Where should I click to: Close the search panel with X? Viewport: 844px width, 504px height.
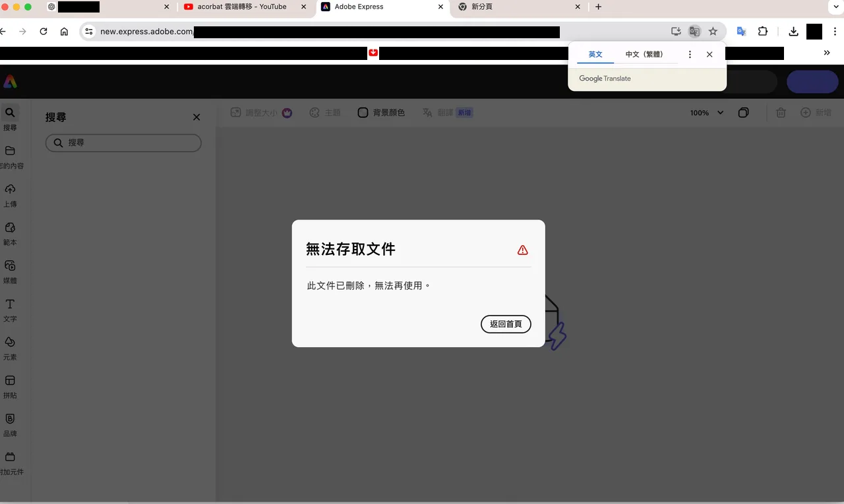click(196, 117)
